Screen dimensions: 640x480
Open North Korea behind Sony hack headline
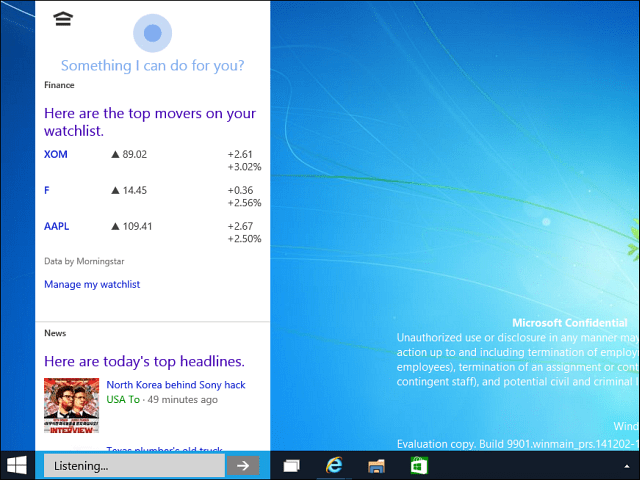point(176,385)
